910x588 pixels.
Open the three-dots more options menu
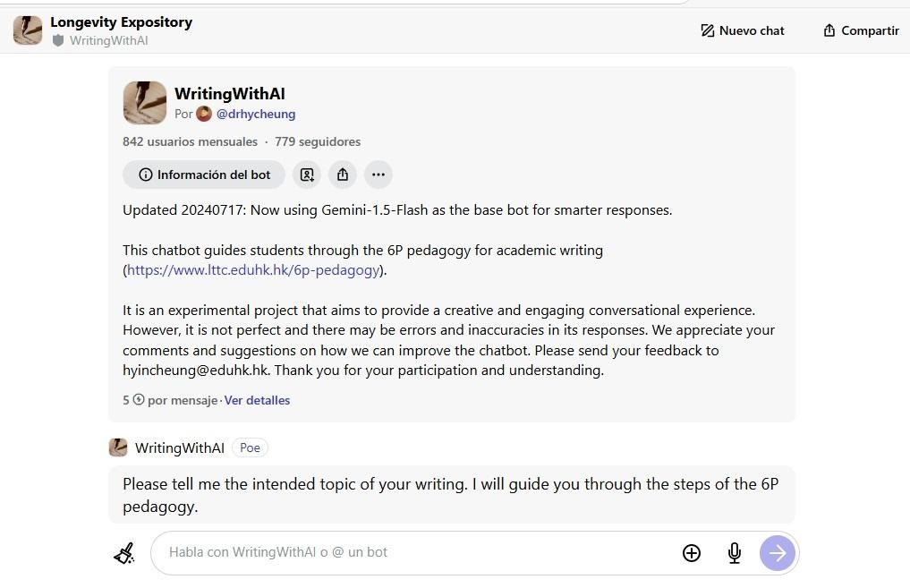click(378, 175)
